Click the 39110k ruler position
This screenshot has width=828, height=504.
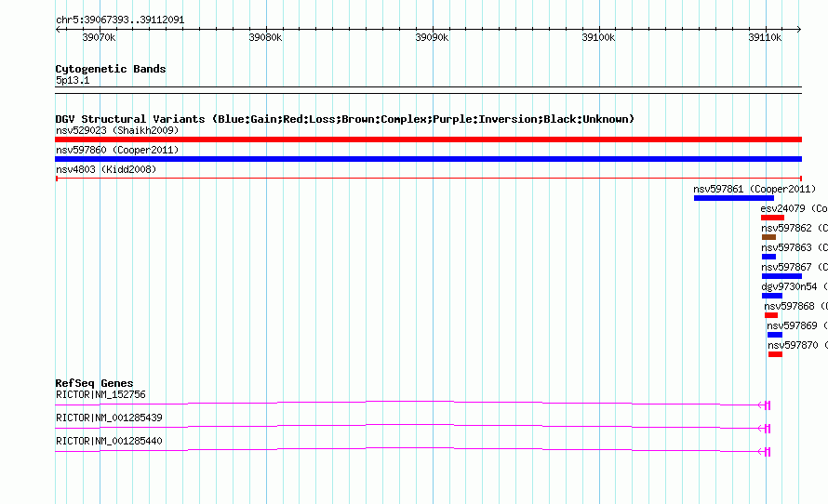tap(765, 37)
